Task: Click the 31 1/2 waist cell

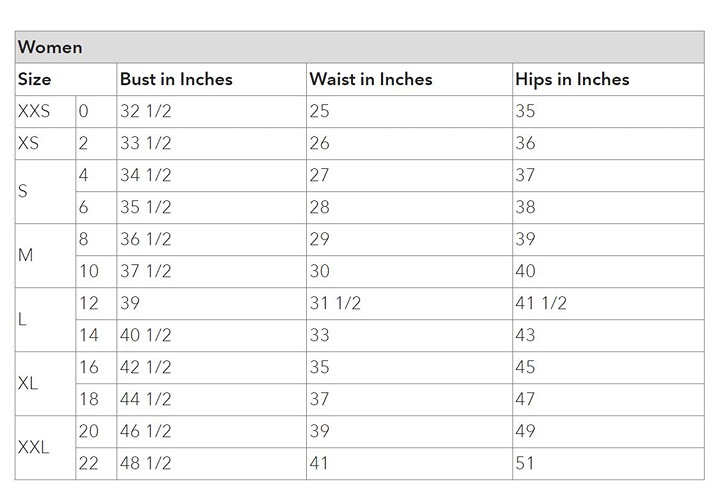Action: (x=410, y=304)
